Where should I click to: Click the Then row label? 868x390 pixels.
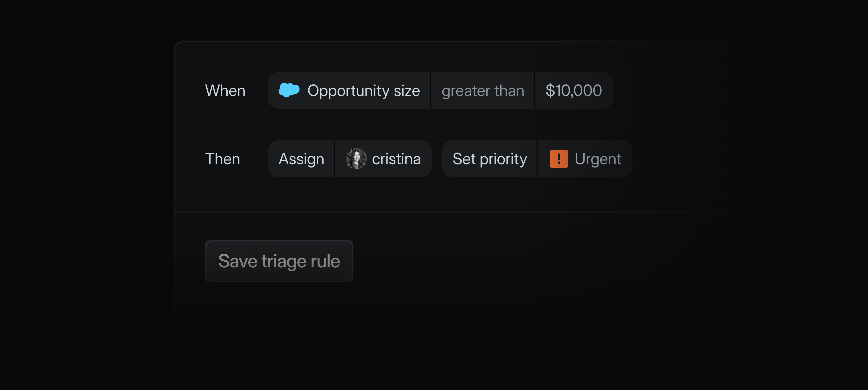[x=223, y=159]
